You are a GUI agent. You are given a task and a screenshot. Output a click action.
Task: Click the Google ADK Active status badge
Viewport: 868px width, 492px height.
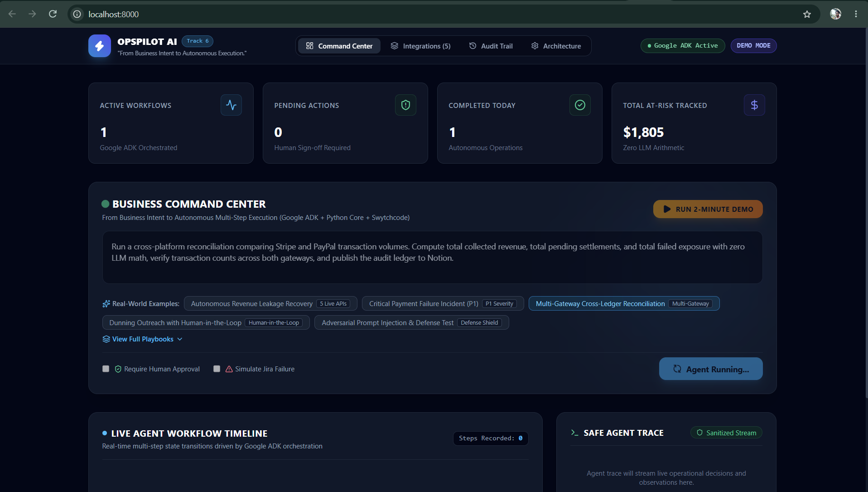click(682, 46)
